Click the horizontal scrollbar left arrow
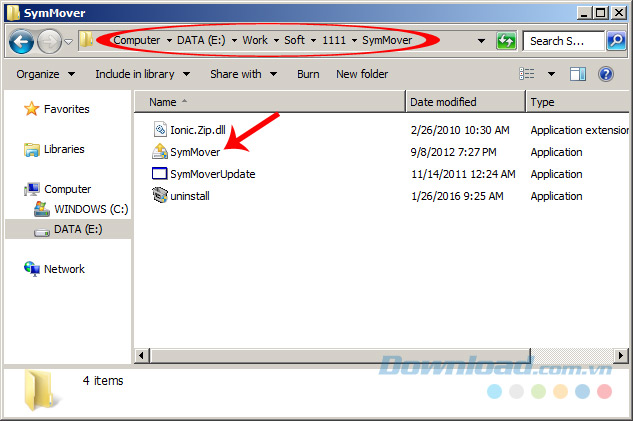 pyautogui.click(x=141, y=356)
